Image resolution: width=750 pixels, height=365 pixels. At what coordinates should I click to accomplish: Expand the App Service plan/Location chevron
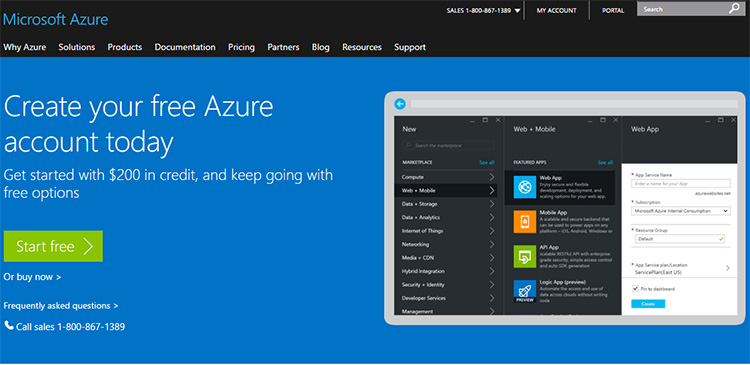[728, 268]
